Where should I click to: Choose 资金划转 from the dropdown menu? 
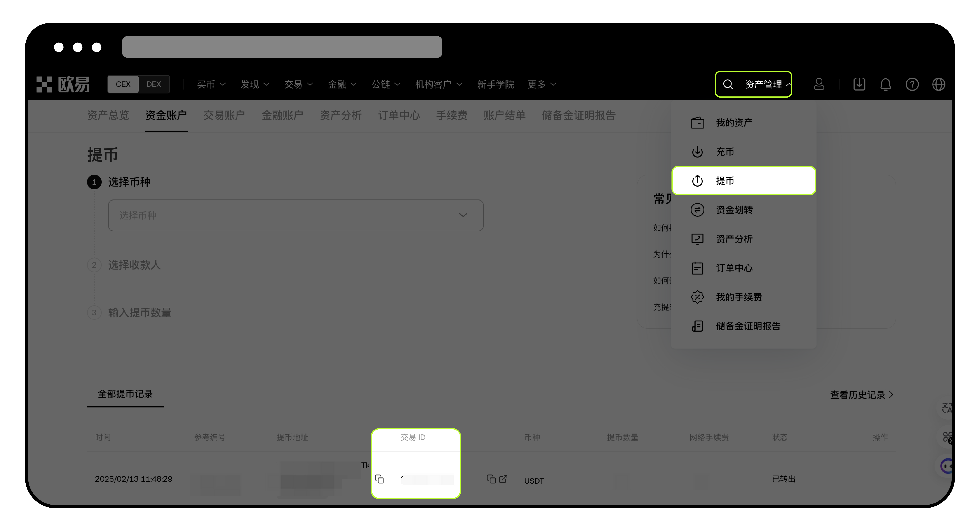(x=744, y=210)
